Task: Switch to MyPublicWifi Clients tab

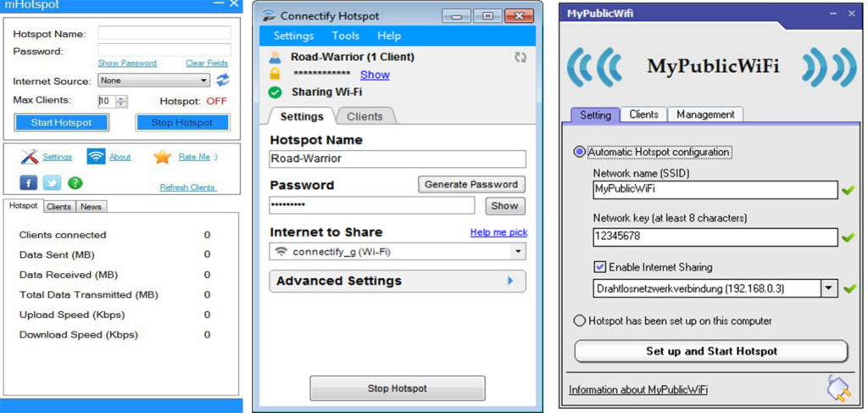Action: click(x=644, y=114)
